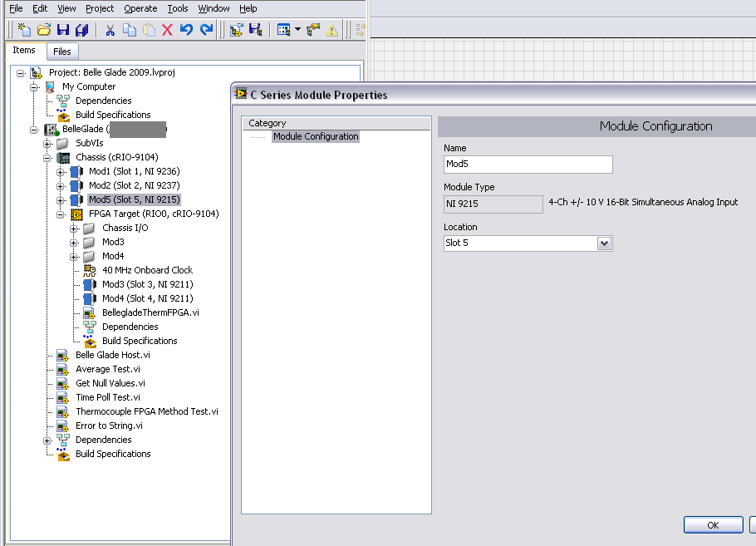Open the Window menu
The image size is (756, 546).
tap(214, 8)
